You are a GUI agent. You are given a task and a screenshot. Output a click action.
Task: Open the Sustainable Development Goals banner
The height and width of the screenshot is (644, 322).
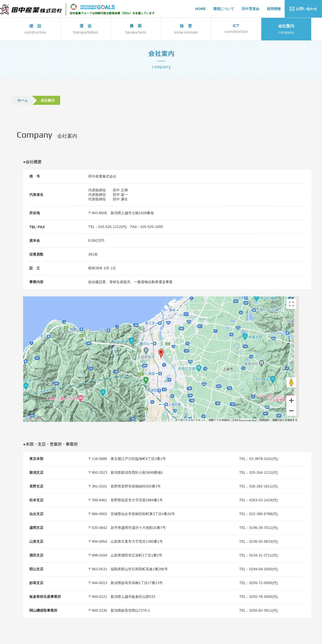112,9
